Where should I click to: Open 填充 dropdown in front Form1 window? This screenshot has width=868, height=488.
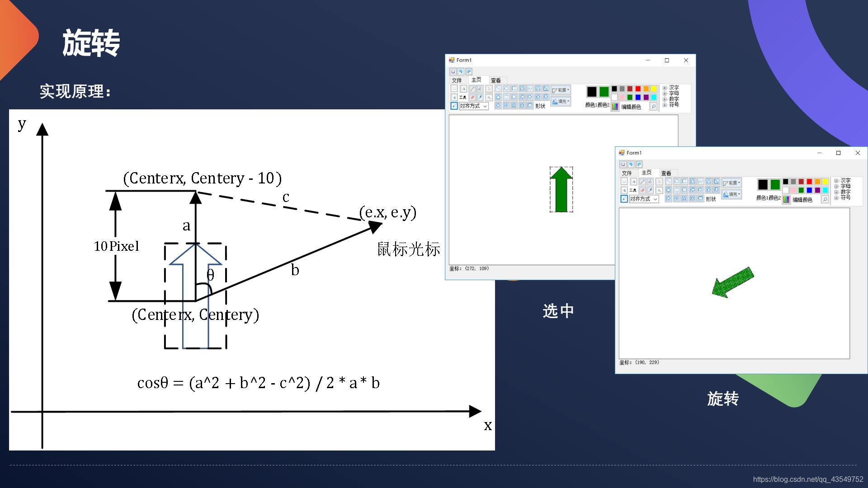(731, 194)
